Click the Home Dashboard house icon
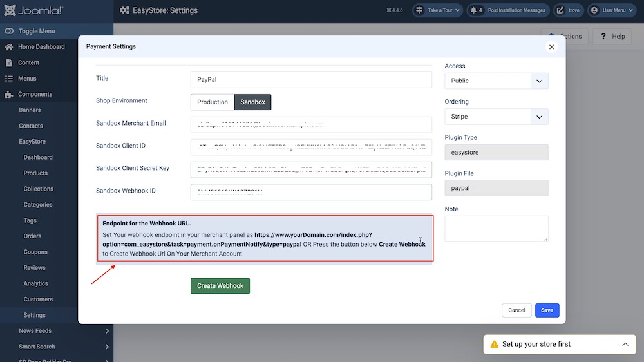The height and width of the screenshot is (362, 644). coord(9,47)
